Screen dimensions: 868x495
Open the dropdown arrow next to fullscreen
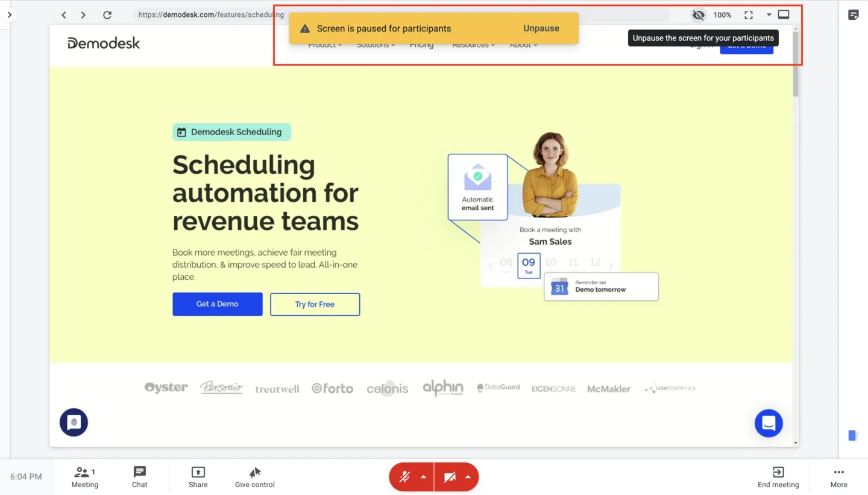[769, 15]
